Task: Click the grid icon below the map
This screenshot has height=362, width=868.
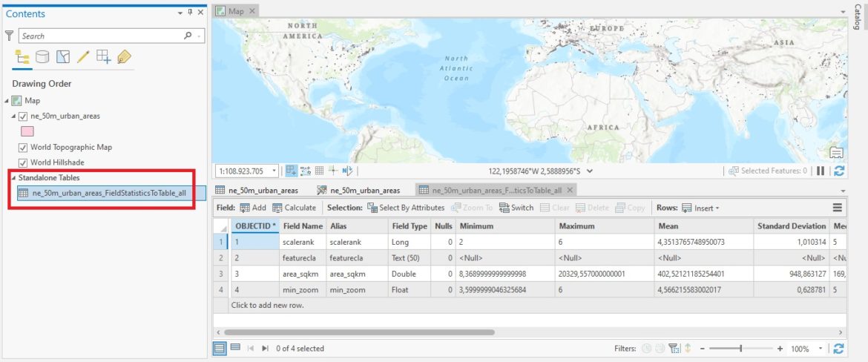Action: point(320,171)
